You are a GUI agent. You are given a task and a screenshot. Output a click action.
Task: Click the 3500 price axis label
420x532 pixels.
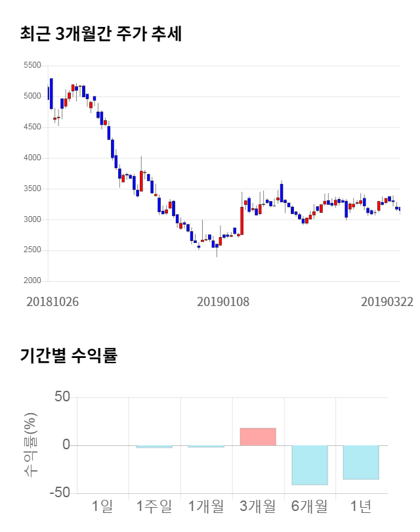[31, 189]
